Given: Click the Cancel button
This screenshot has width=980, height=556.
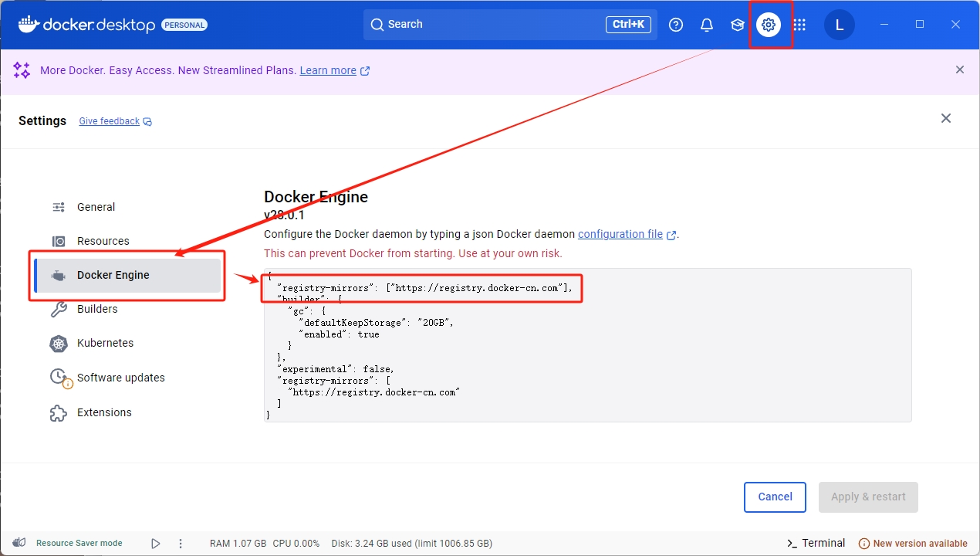Looking at the screenshot, I should pyautogui.click(x=775, y=497).
